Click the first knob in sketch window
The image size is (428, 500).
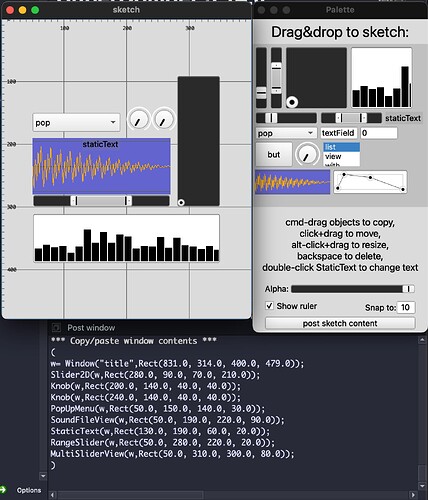click(x=138, y=119)
